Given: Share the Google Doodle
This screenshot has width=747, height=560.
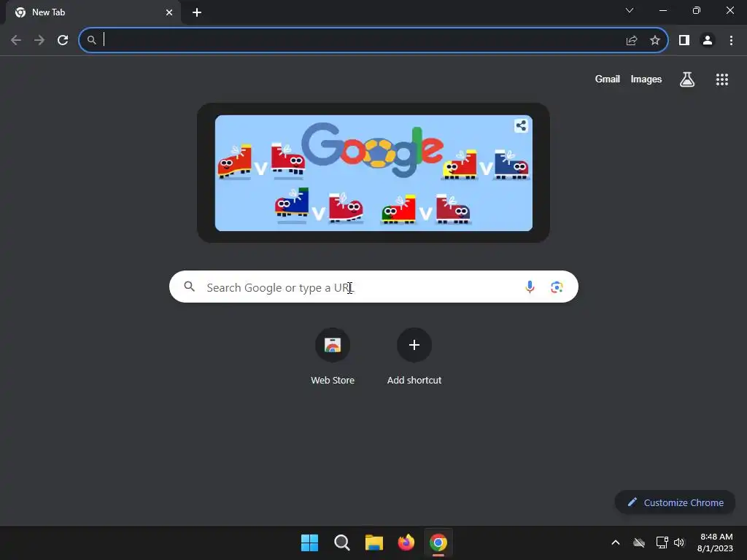Looking at the screenshot, I should (x=521, y=125).
